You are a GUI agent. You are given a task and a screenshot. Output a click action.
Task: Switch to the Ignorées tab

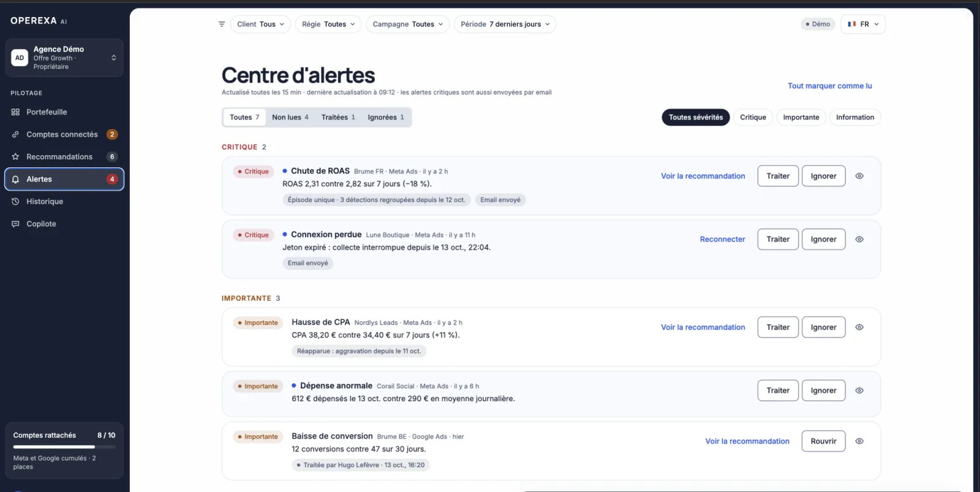tap(386, 117)
